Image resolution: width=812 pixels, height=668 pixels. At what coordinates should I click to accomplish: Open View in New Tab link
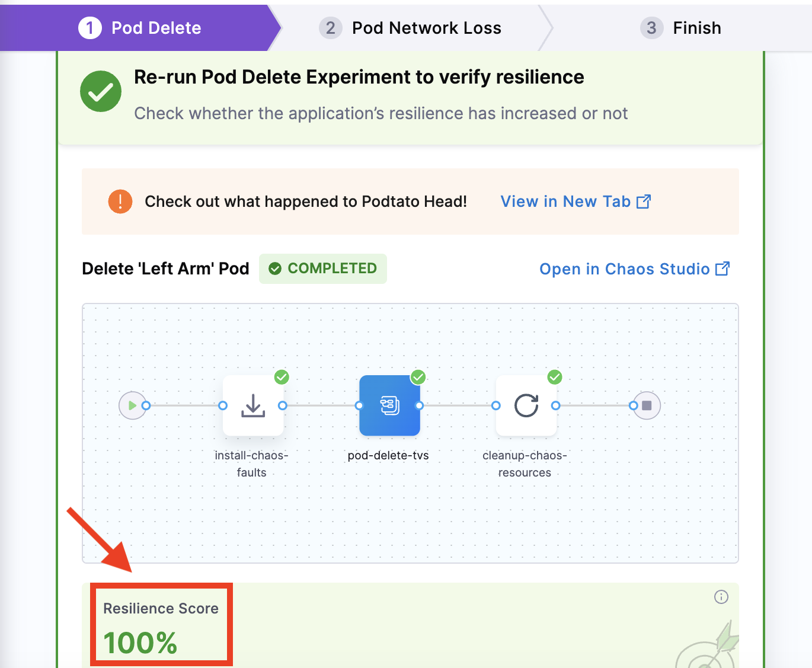pos(565,202)
